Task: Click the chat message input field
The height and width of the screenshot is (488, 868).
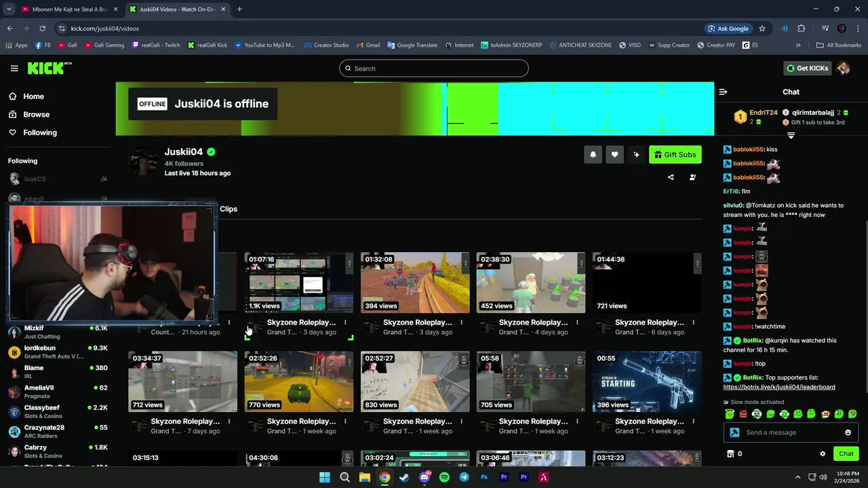Action: pyautogui.click(x=790, y=432)
